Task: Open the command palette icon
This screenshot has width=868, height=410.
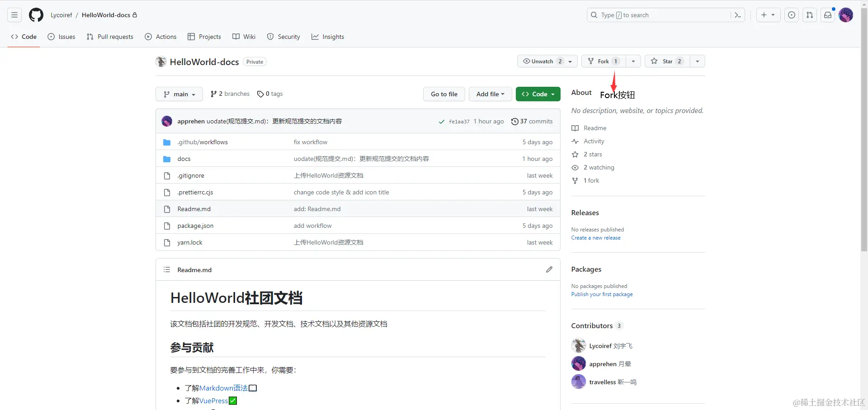Action: 738,15
